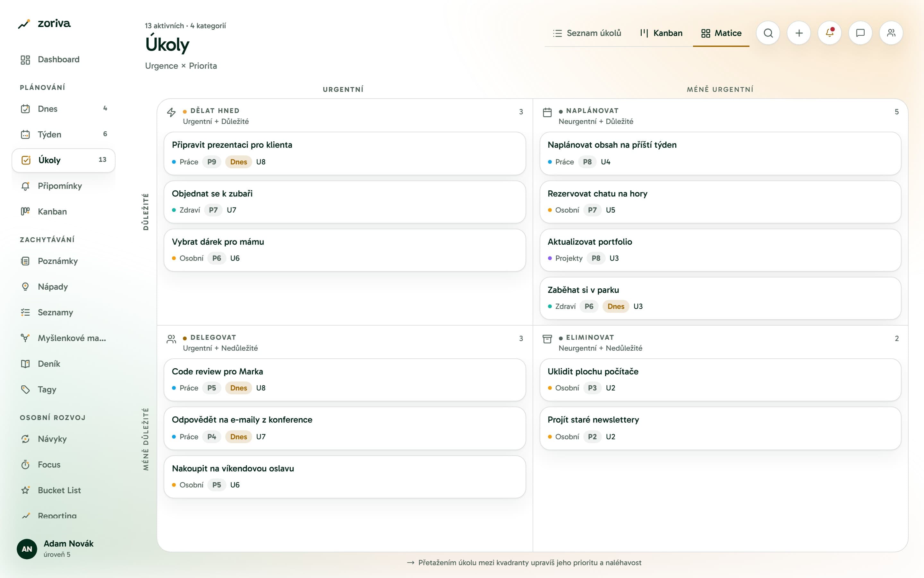Open Tagy in the sidebar

pos(64,390)
